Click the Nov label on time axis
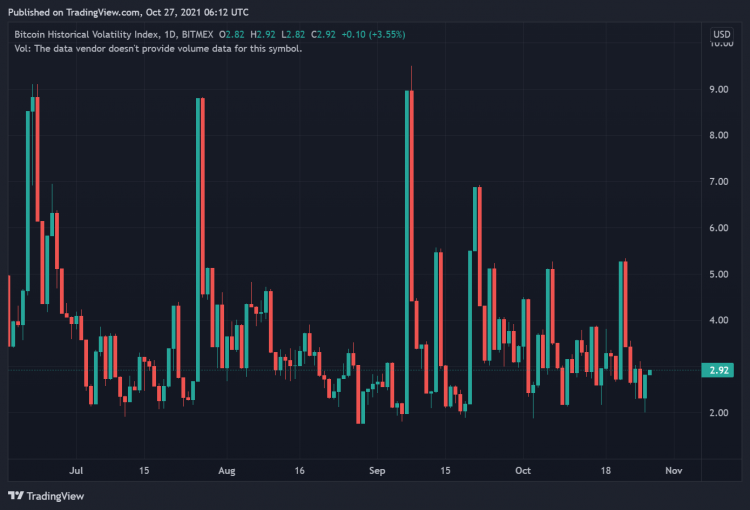The height and width of the screenshot is (510, 750). click(x=673, y=469)
